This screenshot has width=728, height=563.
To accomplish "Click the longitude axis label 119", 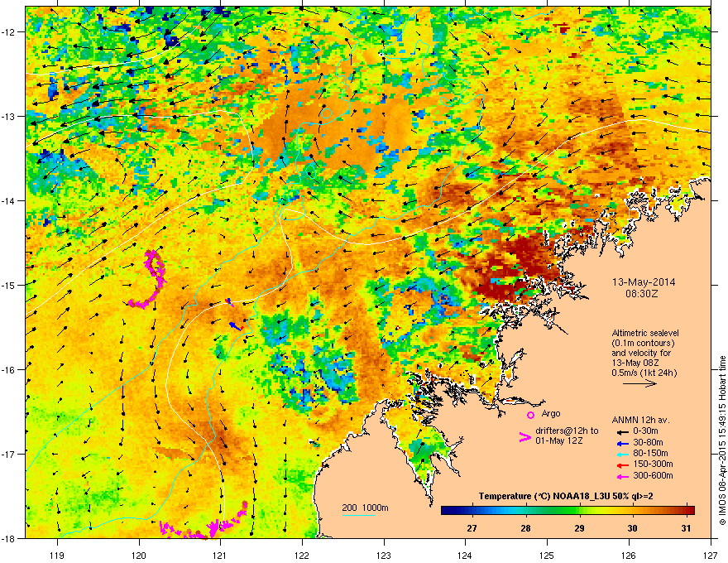I will tap(58, 555).
